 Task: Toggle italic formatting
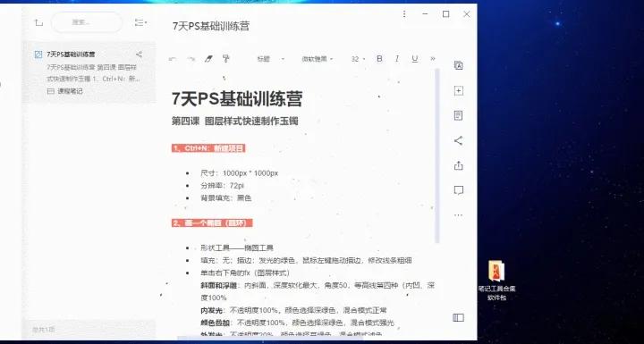coord(397,59)
